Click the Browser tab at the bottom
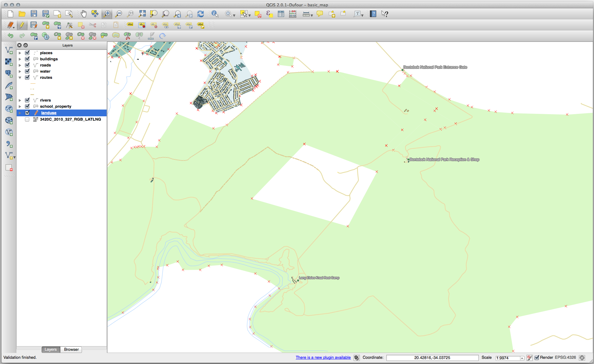 pyautogui.click(x=71, y=350)
